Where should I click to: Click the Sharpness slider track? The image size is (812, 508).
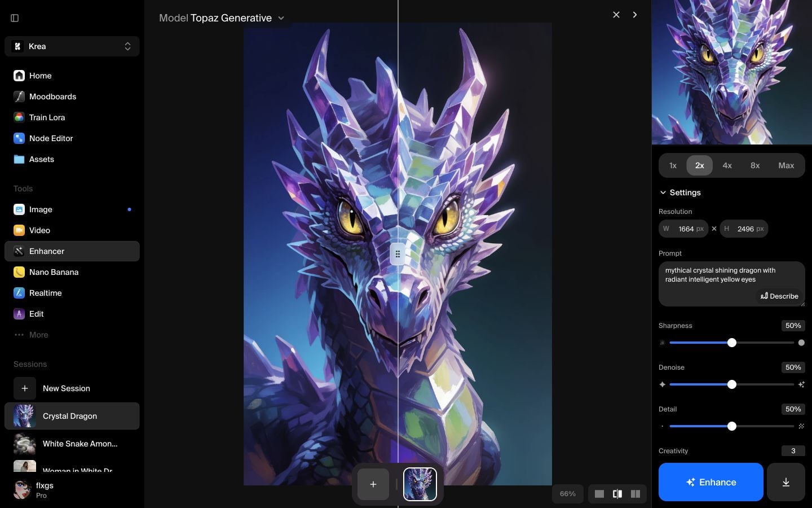(x=732, y=343)
